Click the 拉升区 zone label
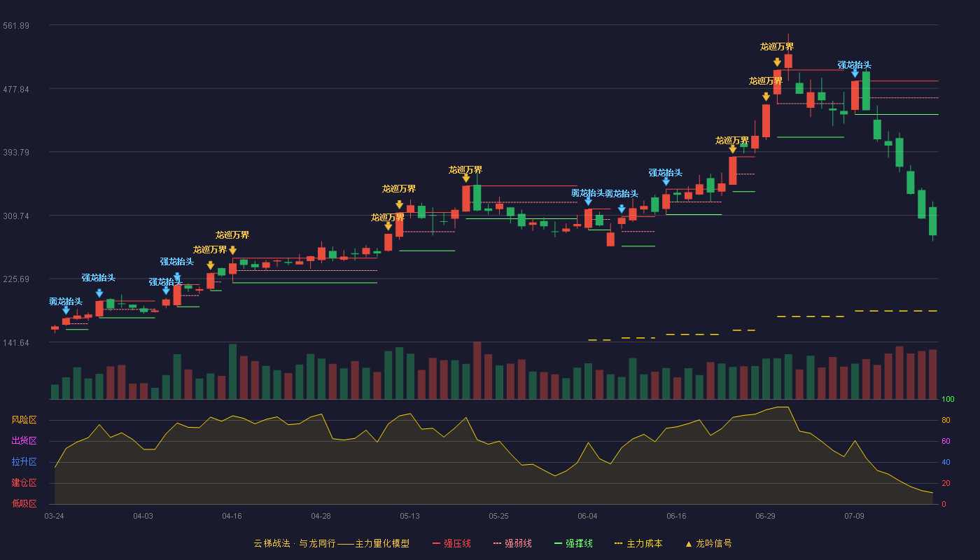 (x=24, y=462)
